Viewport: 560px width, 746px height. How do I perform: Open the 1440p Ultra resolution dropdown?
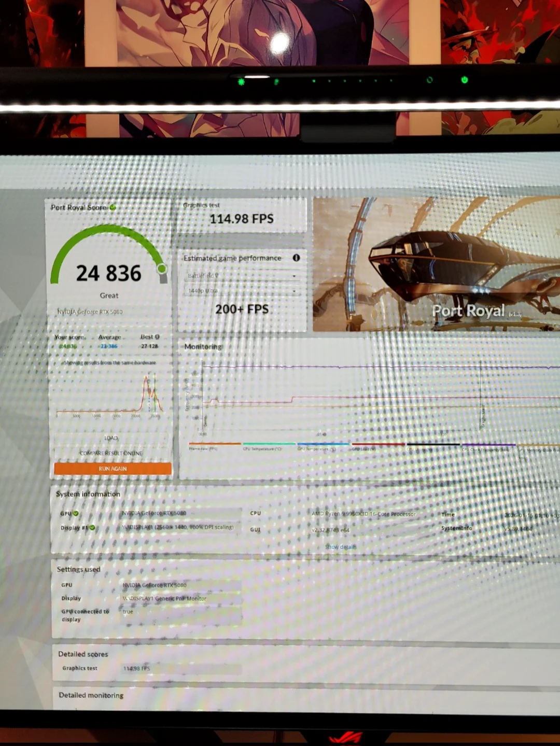tap(242, 291)
